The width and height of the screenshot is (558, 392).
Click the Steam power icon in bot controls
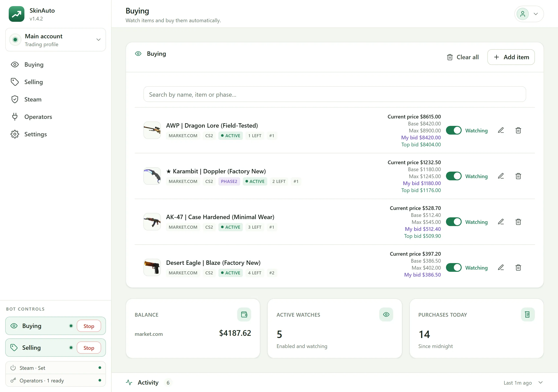(x=13, y=368)
